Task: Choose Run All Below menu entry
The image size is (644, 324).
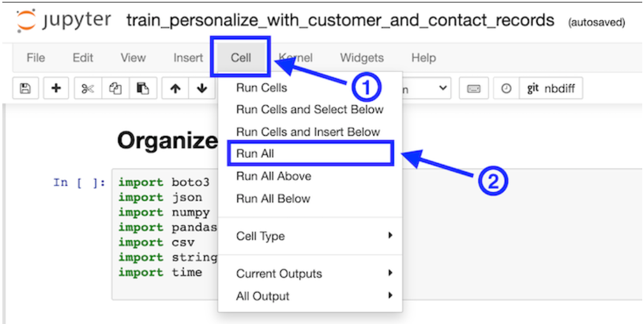Action: click(x=273, y=199)
